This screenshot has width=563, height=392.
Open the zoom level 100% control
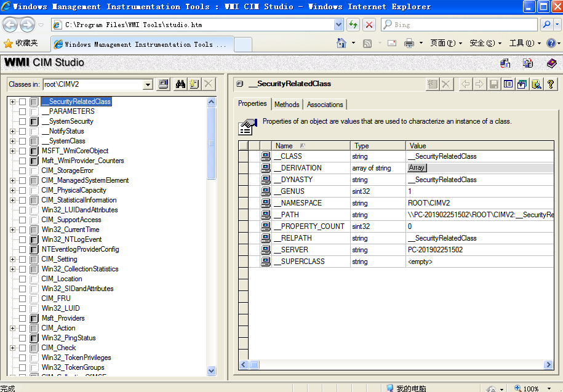click(x=533, y=389)
